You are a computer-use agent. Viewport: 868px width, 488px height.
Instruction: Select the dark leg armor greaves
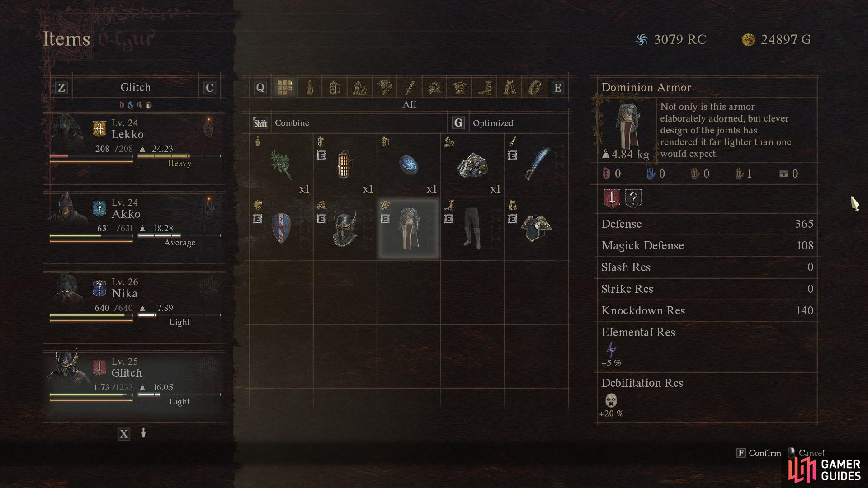click(x=472, y=229)
